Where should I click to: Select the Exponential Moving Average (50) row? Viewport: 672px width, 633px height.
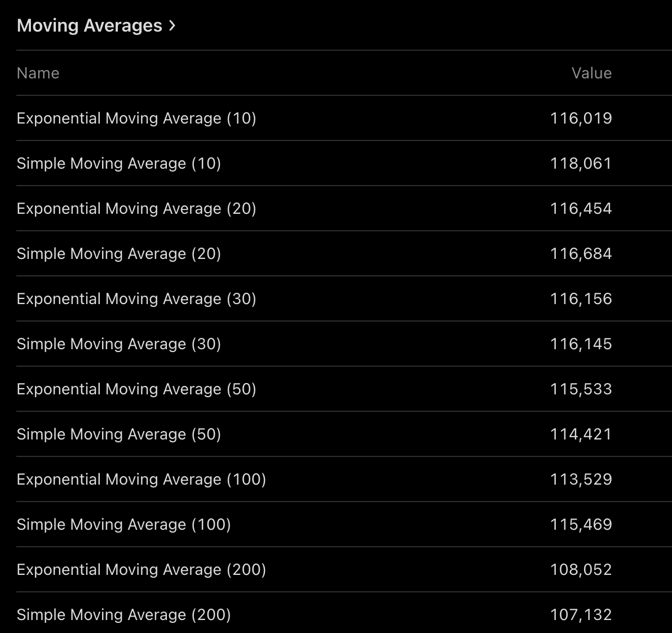tap(136, 389)
